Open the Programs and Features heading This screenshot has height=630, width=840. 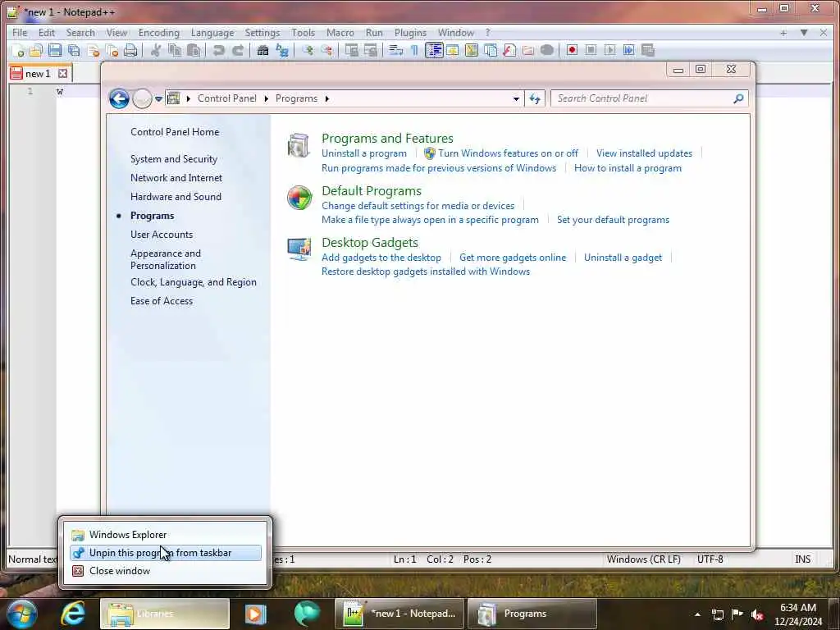pyautogui.click(x=387, y=138)
